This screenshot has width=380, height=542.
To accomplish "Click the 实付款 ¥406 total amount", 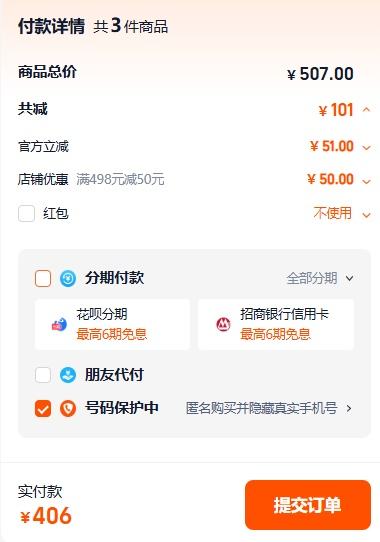I will pos(45,516).
